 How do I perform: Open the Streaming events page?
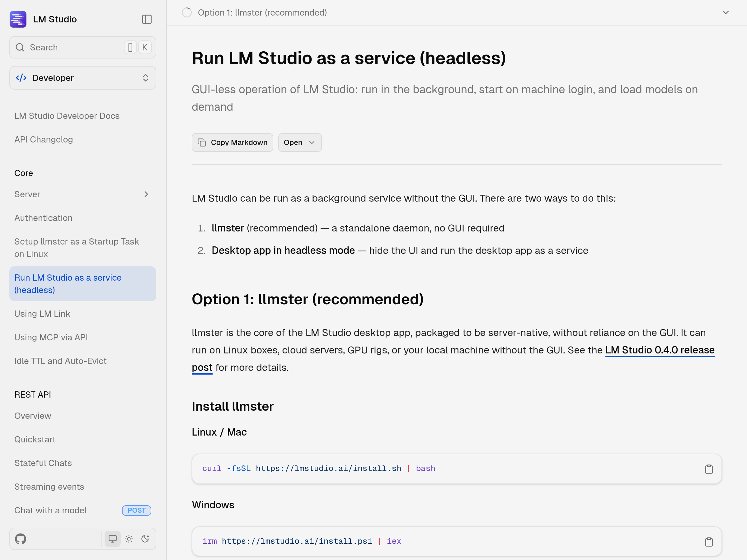pyautogui.click(x=49, y=487)
